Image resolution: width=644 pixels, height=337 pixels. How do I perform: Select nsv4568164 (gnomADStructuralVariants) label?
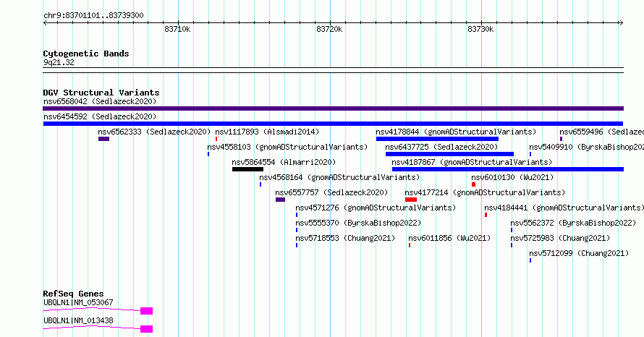339,177
